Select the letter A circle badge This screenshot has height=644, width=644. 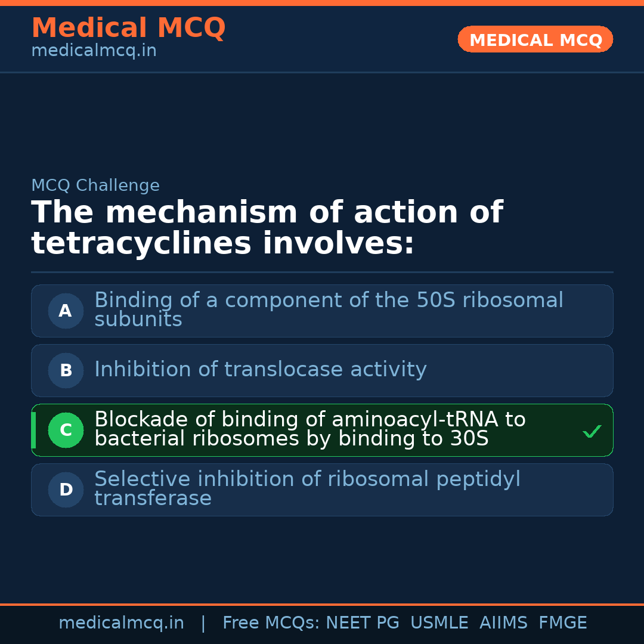coord(66,311)
